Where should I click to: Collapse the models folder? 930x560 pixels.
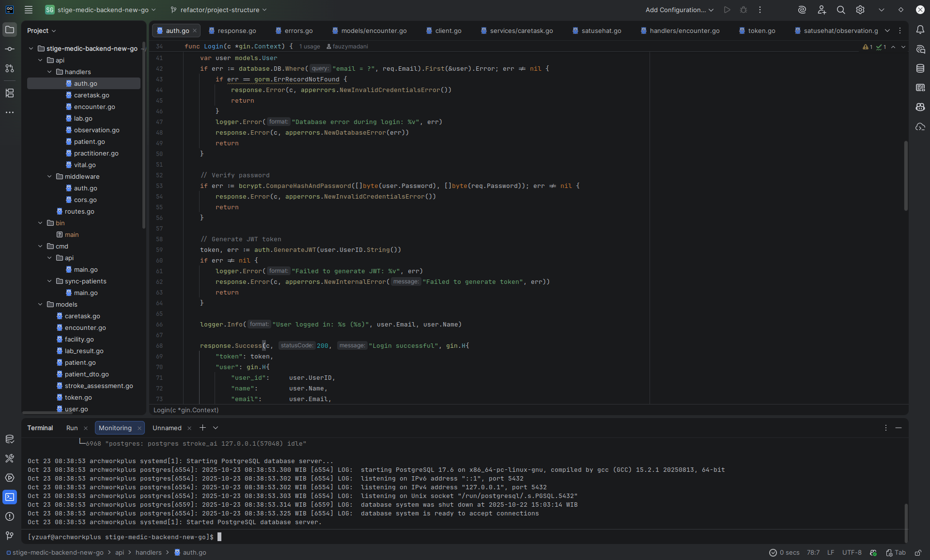[40, 304]
